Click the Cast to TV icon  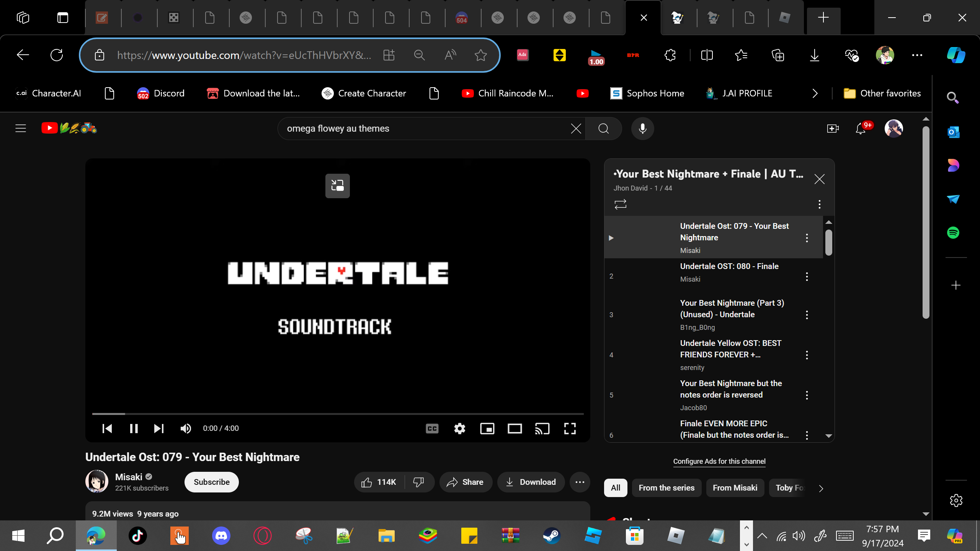click(542, 429)
